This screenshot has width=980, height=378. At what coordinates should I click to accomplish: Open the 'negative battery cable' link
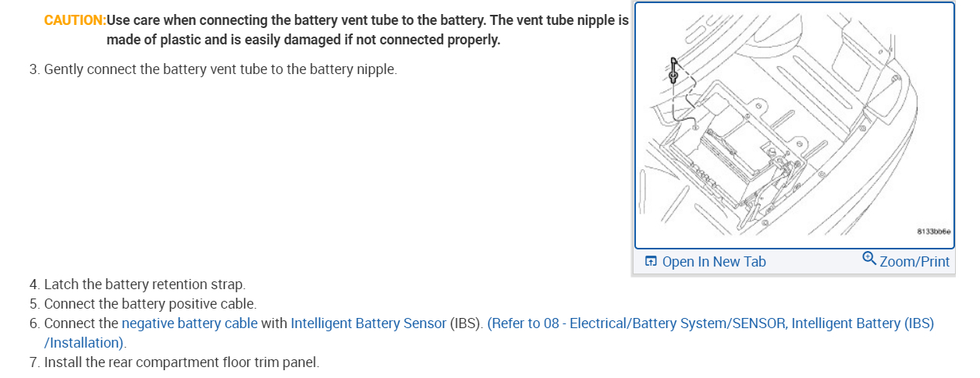pos(190,323)
